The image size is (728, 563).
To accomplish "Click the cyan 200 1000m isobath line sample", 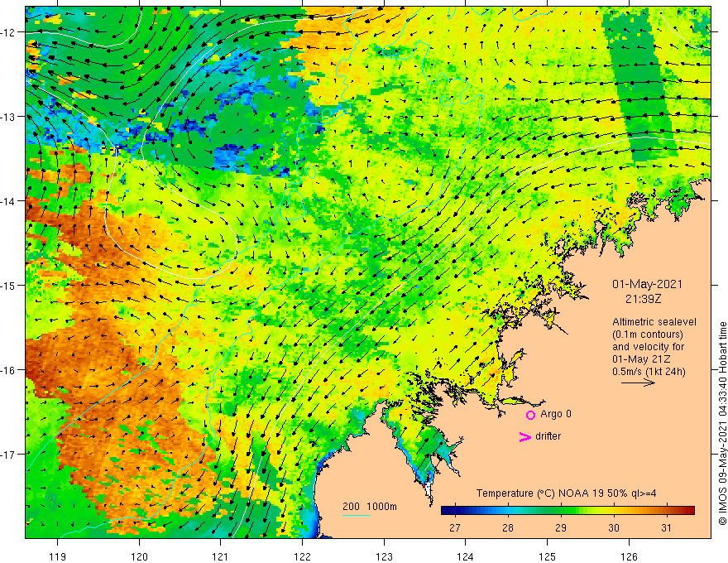I will (356, 515).
